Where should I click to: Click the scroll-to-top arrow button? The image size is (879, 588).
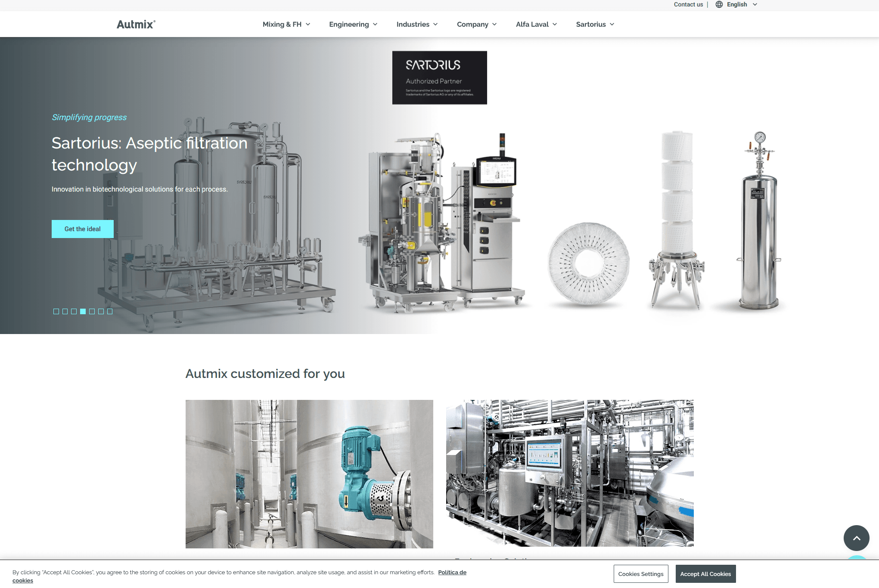[x=856, y=538]
